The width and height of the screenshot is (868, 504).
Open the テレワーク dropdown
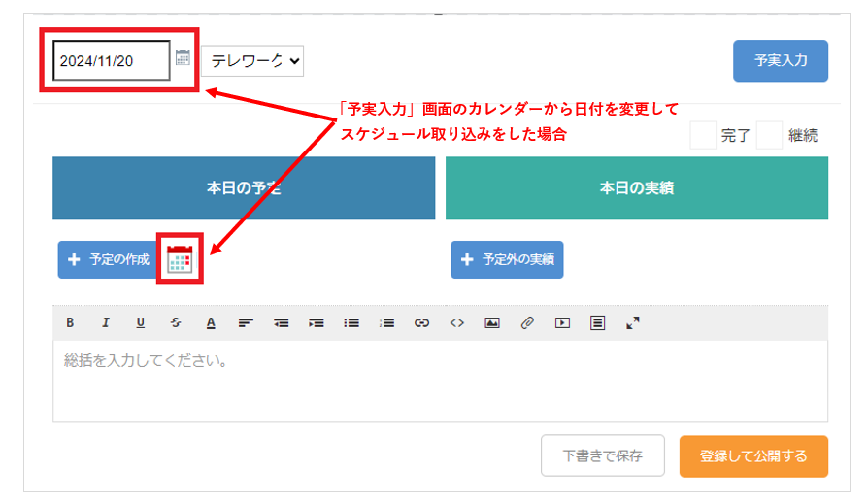pyautogui.click(x=252, y=61)
